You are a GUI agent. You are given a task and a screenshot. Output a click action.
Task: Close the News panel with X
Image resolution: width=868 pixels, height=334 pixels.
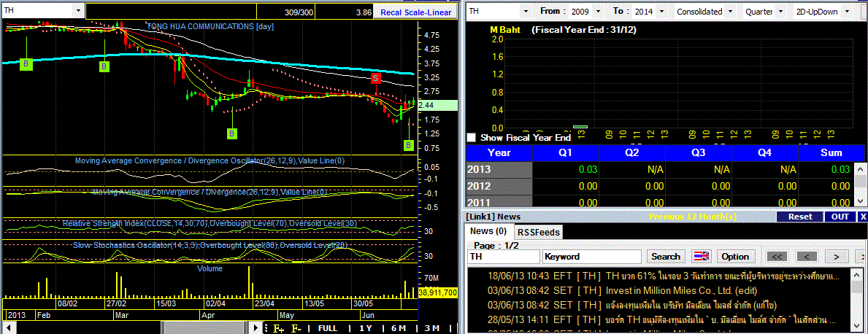pos(862,217)
